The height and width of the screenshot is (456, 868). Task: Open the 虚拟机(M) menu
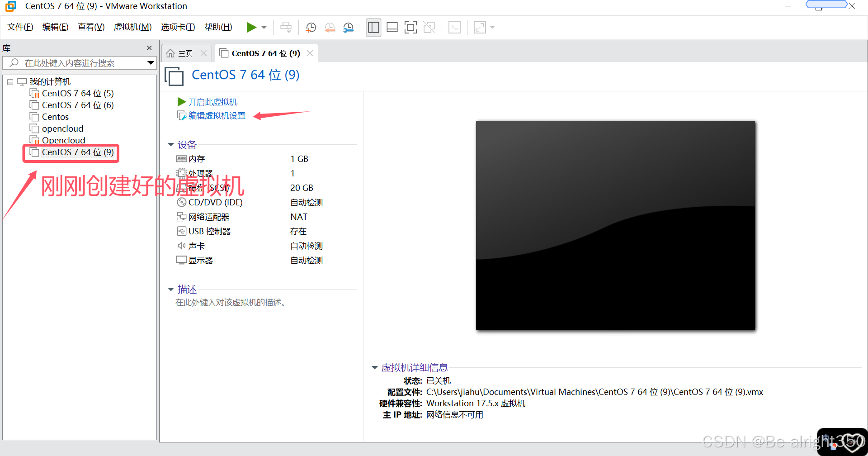pyautogui.click(x=132, y=27)
